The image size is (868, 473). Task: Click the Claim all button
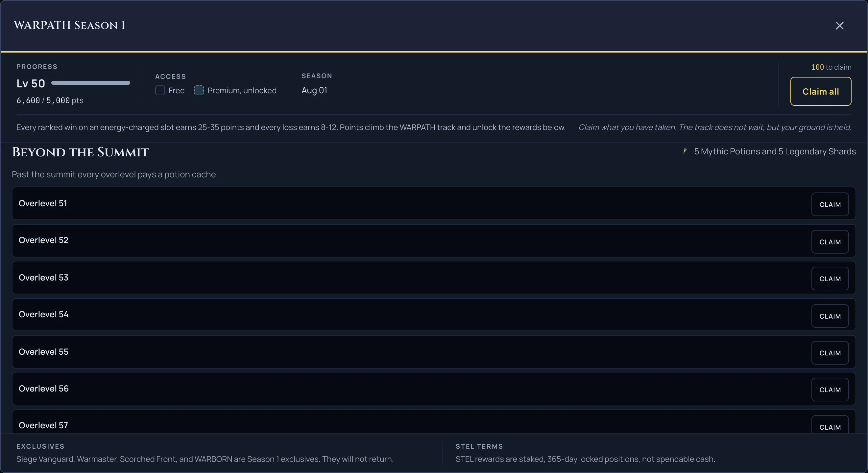pyautogui.click(x=820, y=92)
